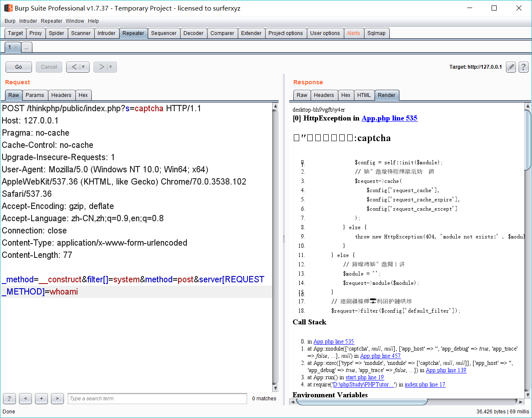Viewport: 532px width, 418px height.
Task: Go forward in request history
Action: [x=101, y=67]
